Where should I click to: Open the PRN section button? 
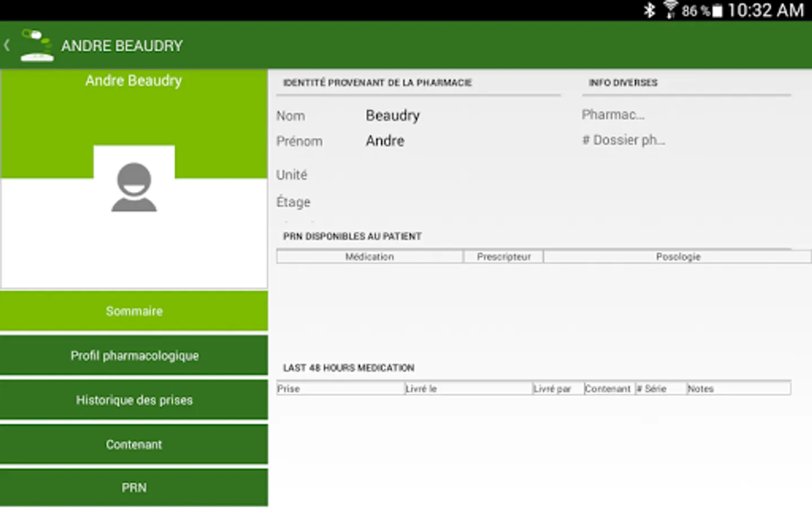click(x=134, y=488)
